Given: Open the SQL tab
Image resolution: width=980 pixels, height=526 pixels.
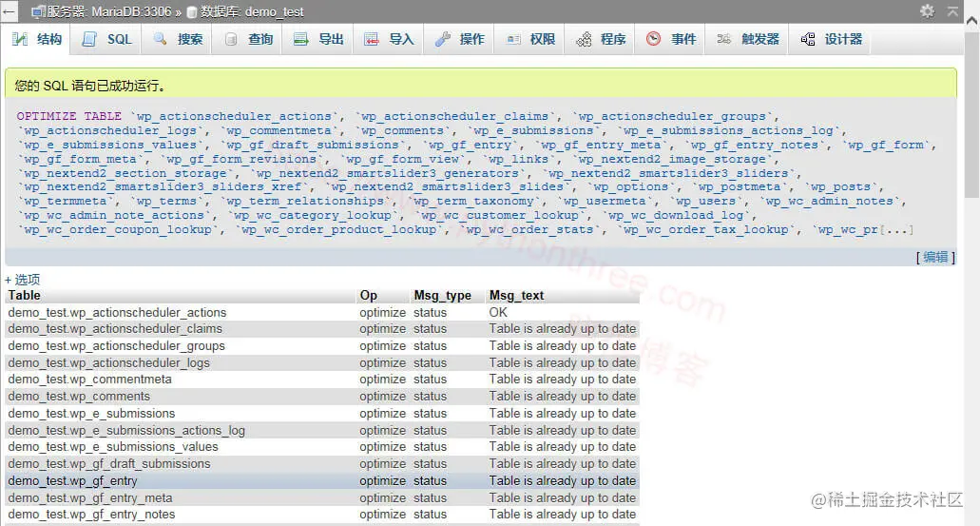Looking at the screenshot, I should point(106,39).
